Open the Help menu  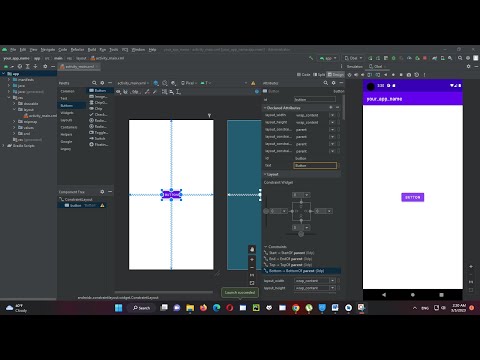point(152,50)
